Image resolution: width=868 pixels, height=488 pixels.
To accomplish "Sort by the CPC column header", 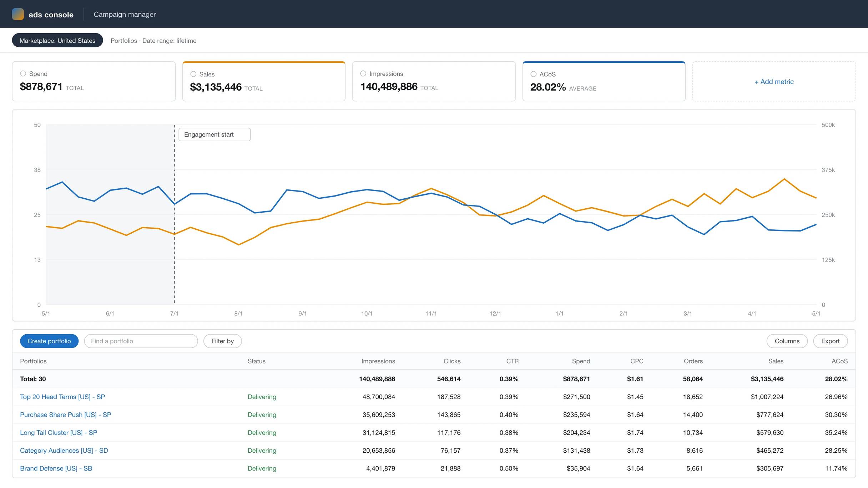I will point(637,361).
